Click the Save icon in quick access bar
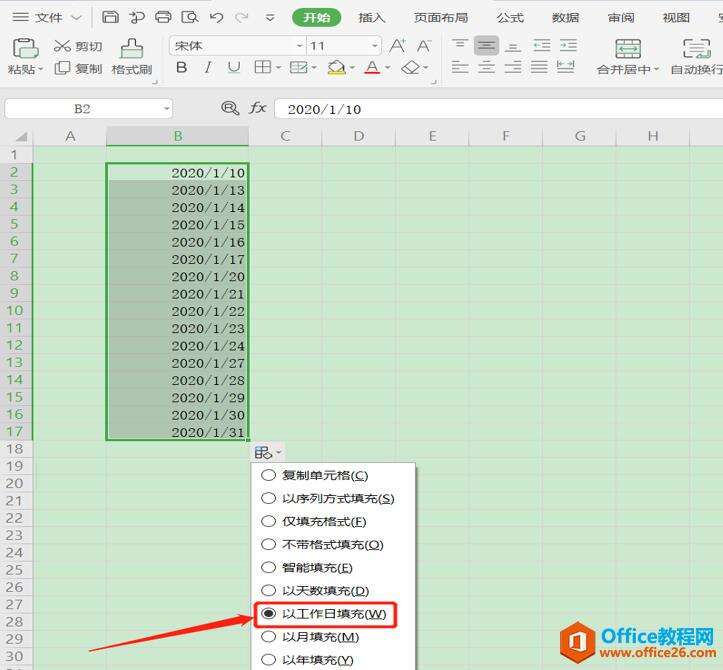Screen dimensions: 723x670 pyautogui.click(x=111, y=18)
